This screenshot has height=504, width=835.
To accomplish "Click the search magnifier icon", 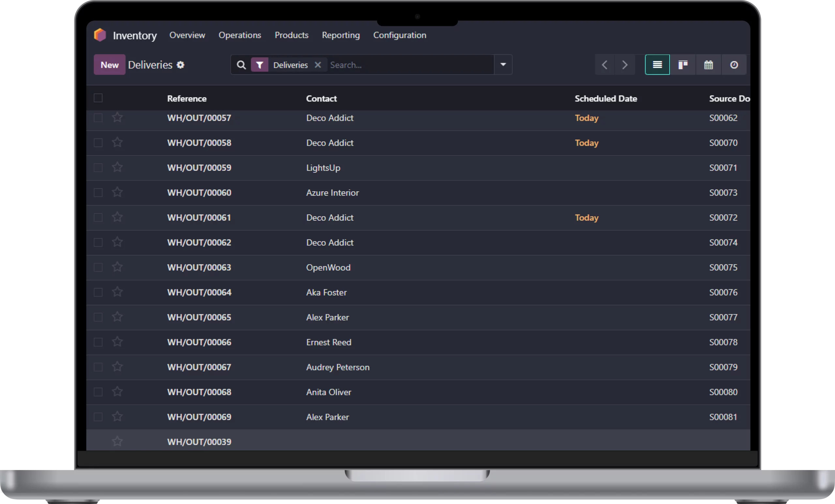I will 241,65.
